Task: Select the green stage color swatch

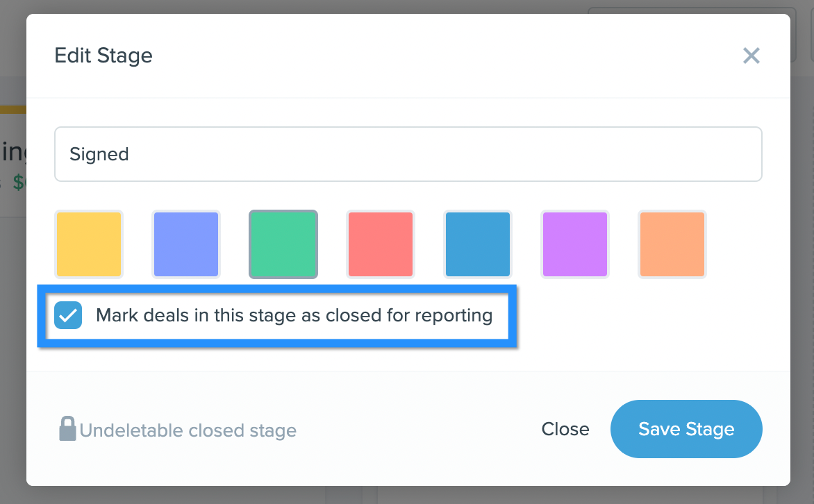Action: click(283, 244)
